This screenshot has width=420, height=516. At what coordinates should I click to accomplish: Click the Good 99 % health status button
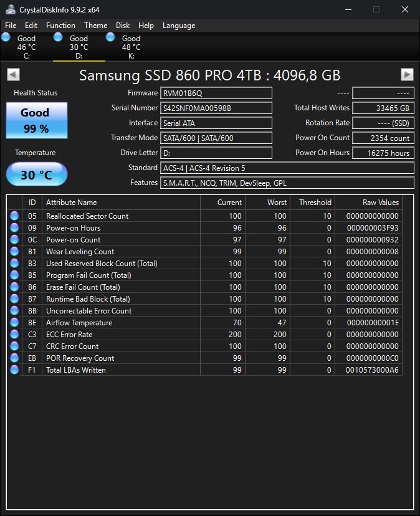point(37,120)
